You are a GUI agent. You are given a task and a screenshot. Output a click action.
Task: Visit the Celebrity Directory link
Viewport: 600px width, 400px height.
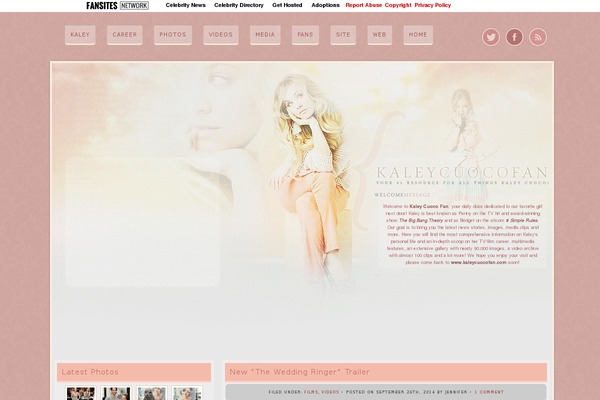(239, 5)
